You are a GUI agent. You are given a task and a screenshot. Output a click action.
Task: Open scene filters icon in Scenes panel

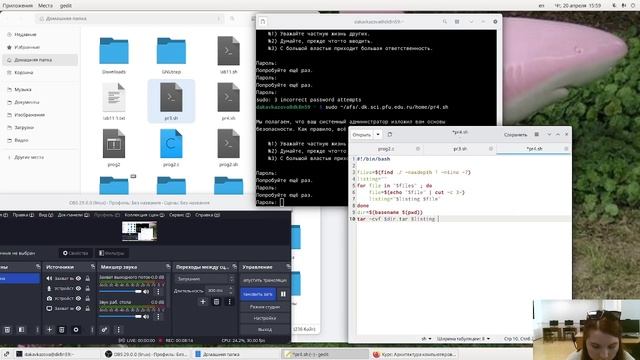[x=21, y=329]
